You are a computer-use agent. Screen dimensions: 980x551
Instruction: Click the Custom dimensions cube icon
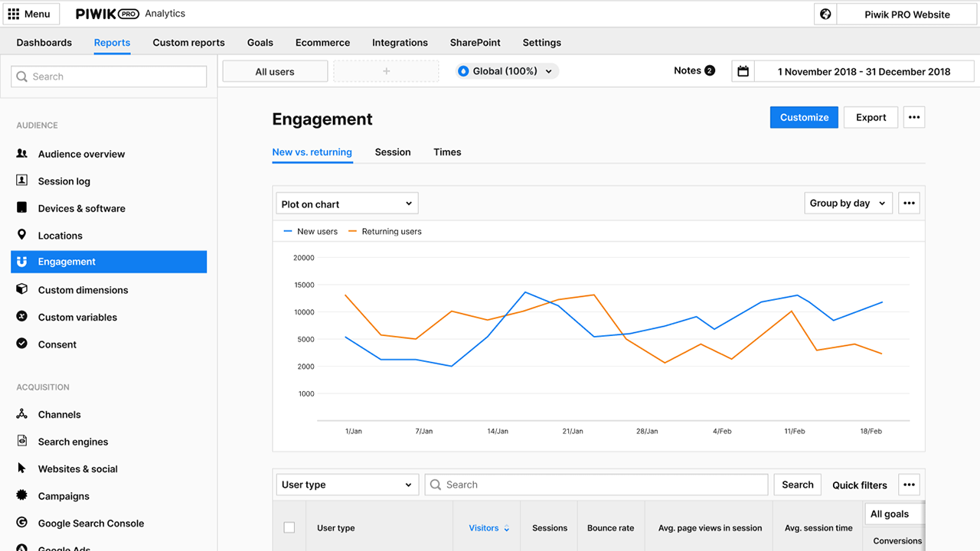(22, 289)
